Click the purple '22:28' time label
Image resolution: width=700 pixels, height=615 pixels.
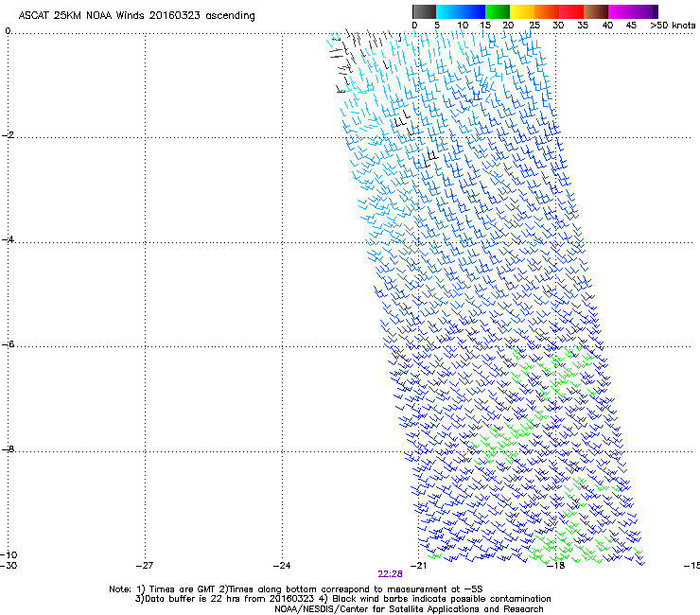coord(390,574)
